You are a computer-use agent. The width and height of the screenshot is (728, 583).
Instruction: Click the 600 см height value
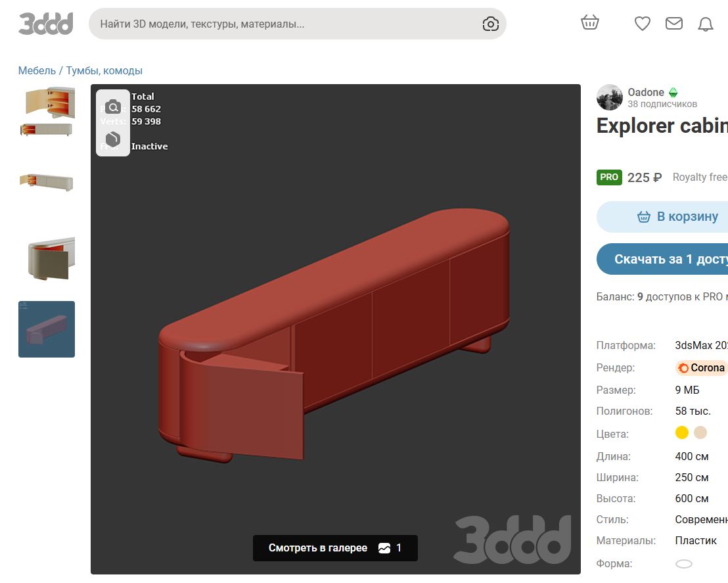click(x=692, y=498)
